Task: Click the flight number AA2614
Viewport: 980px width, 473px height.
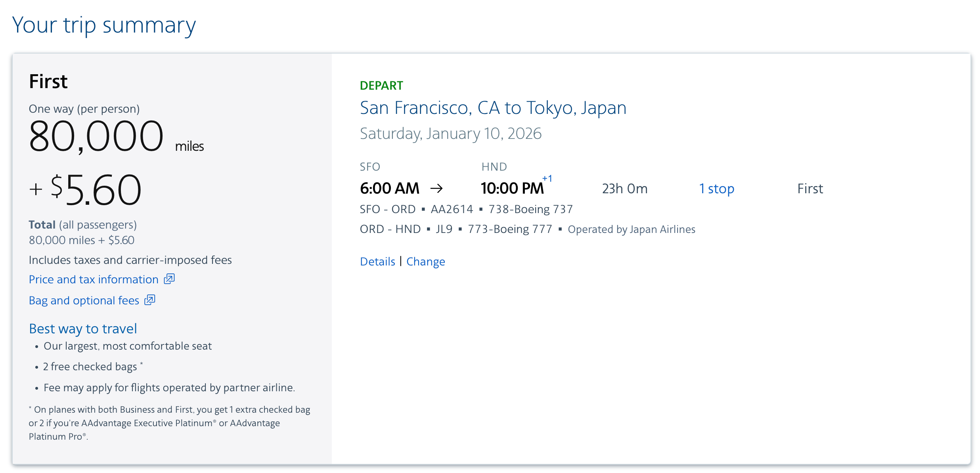Action: coord(452,209)
